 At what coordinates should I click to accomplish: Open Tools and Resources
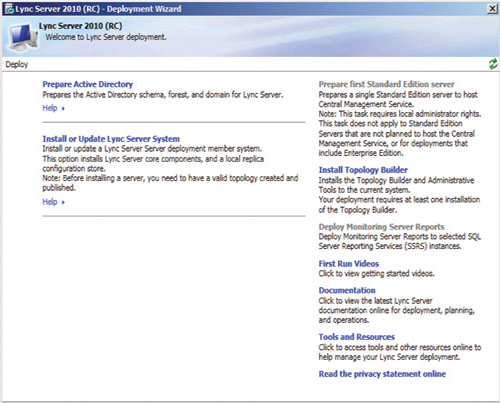[357, 337]
